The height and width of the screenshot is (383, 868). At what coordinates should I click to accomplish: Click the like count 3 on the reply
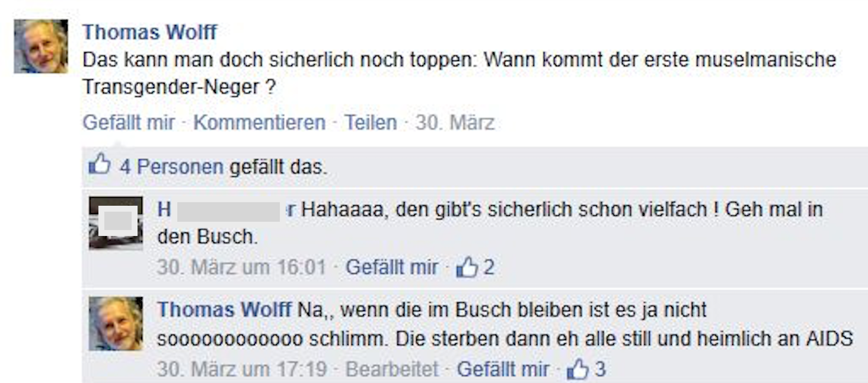point(600,369)
